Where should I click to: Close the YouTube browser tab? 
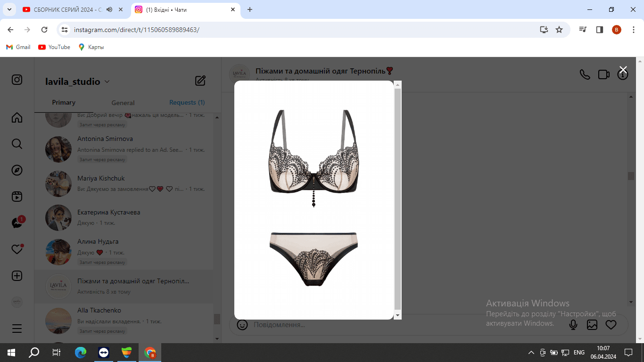(121, 9)
